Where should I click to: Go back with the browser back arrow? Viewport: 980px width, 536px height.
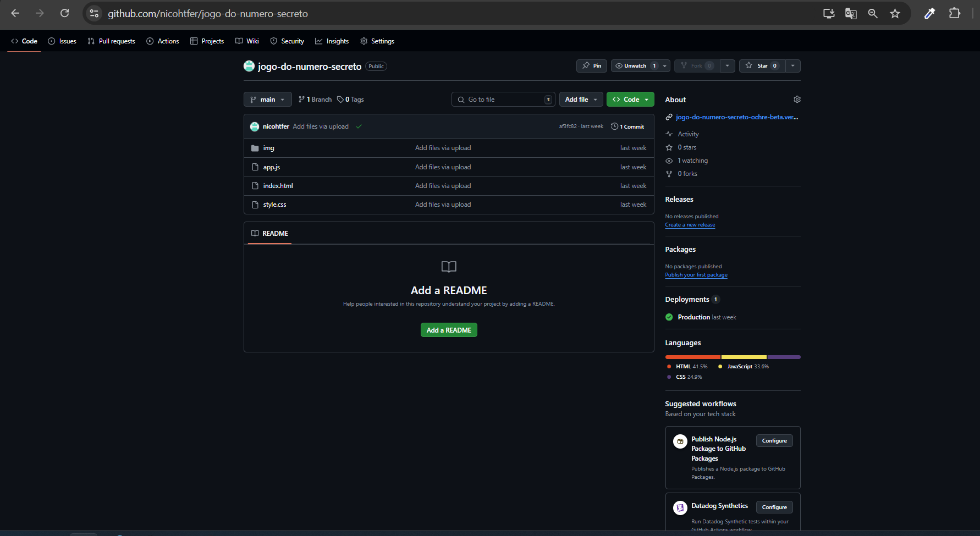point(15,13)
